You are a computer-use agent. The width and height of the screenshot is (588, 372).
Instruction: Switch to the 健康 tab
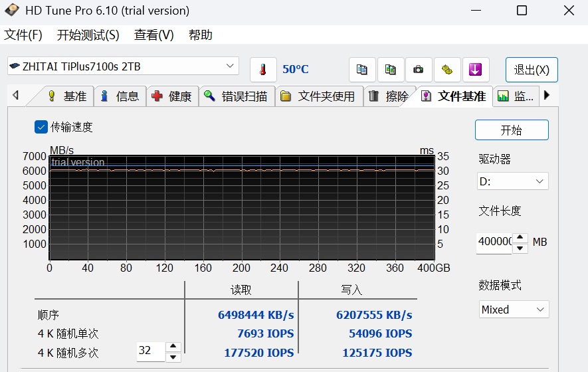[173, 96]
